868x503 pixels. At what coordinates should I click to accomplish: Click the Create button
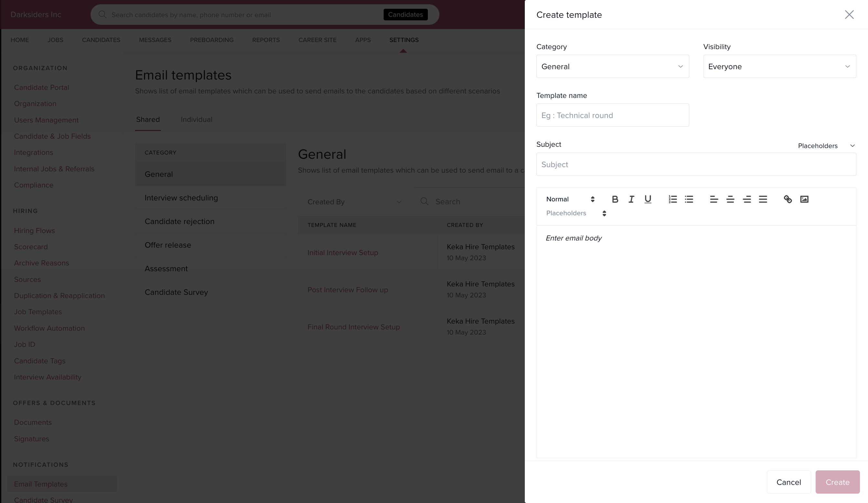837,482
